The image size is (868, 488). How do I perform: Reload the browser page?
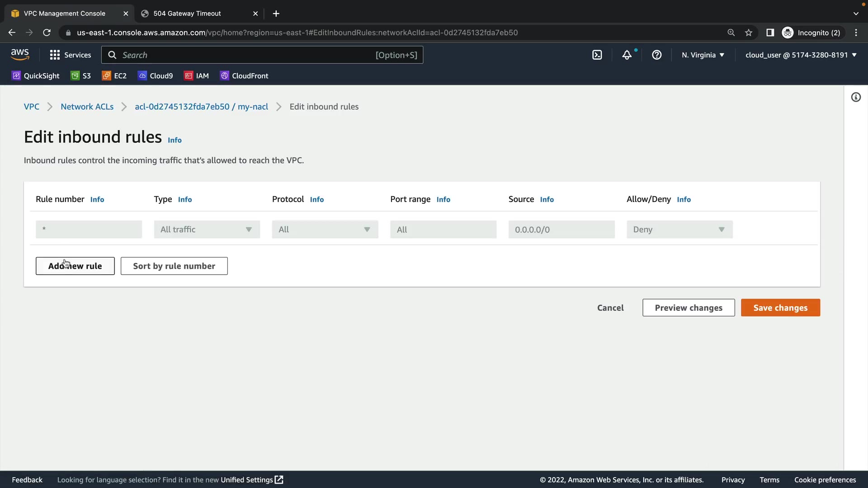[47, 33]
